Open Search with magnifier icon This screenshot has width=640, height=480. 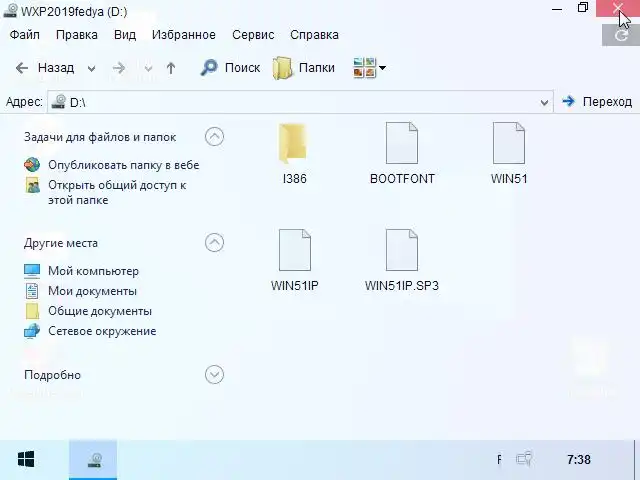[x=209, y=68]
